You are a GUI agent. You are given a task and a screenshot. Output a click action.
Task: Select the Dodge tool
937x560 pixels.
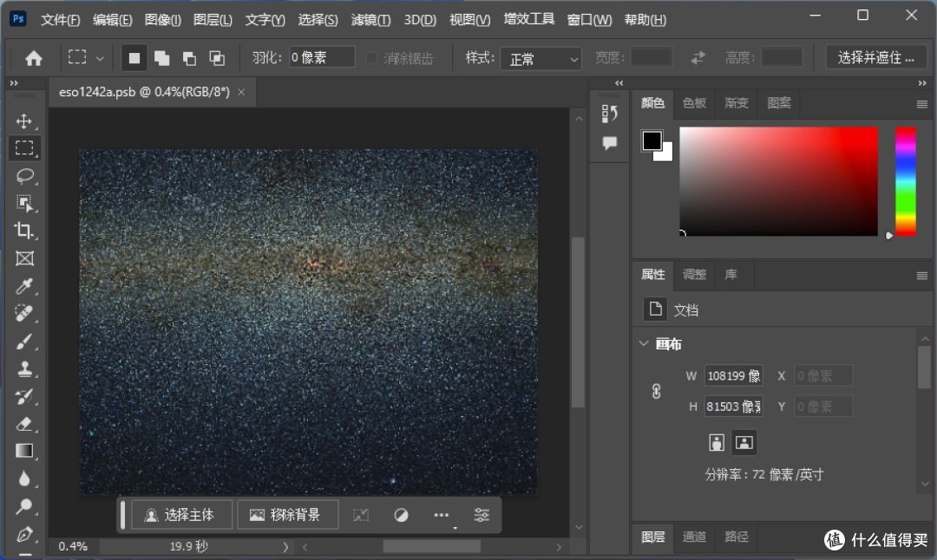pyautogui.click(x=24, y=506)
